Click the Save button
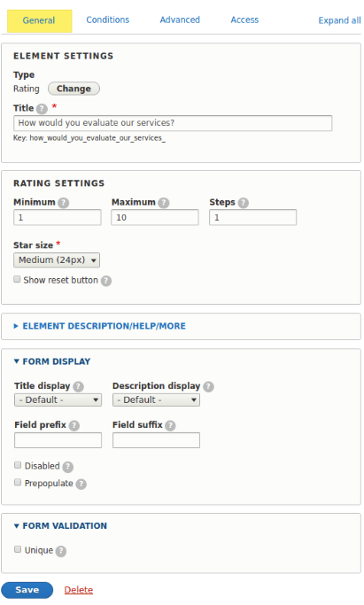 (x=27, y=590)
